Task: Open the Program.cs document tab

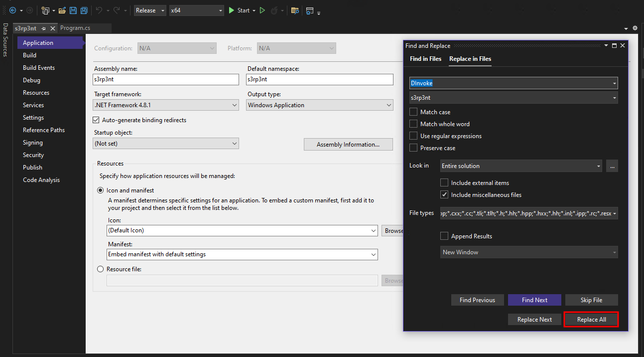Action: [75, 28]
